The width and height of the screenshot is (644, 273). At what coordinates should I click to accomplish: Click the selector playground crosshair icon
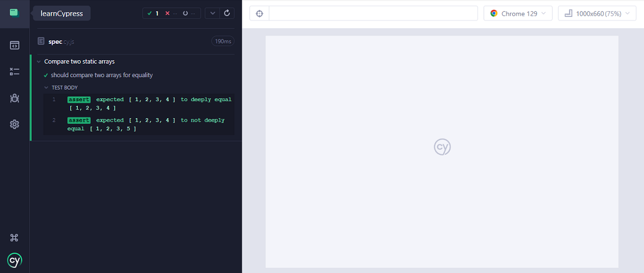coord(259,13)
